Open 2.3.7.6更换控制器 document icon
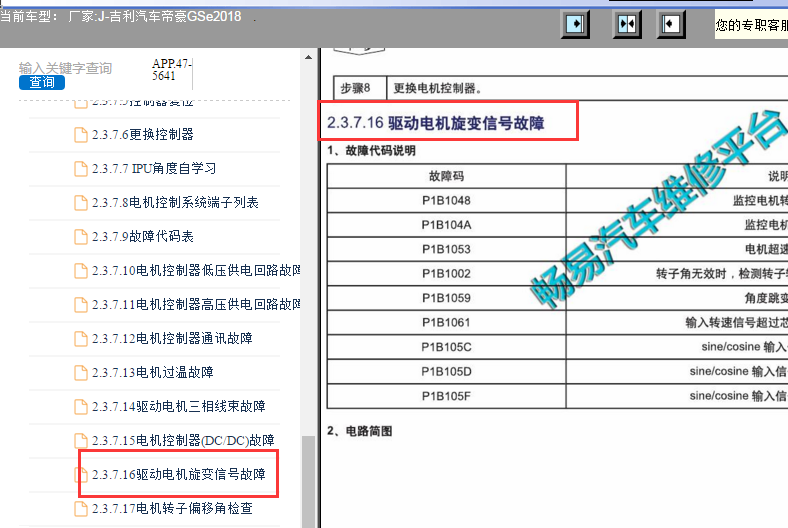Screen dimensions: 788x528 [x=81, y=135]
